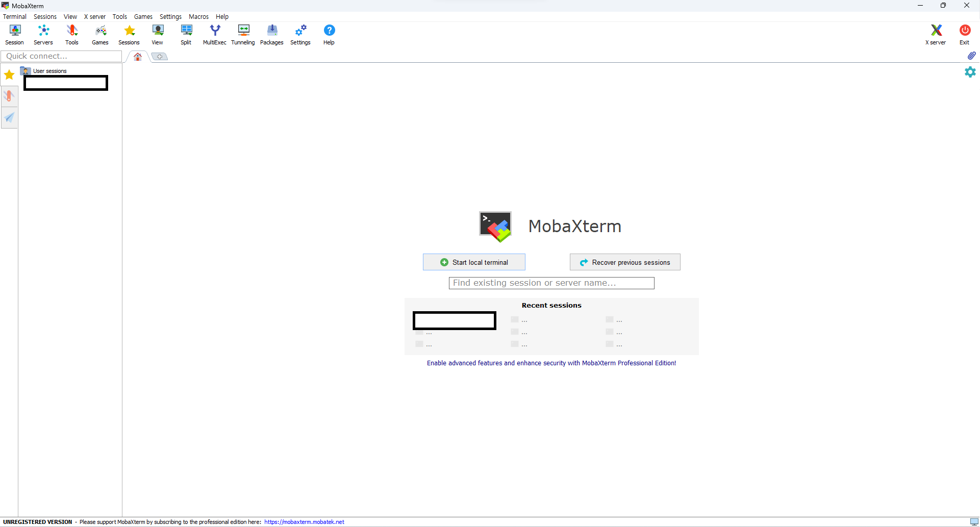Open the View menu in menu bar

70,17
